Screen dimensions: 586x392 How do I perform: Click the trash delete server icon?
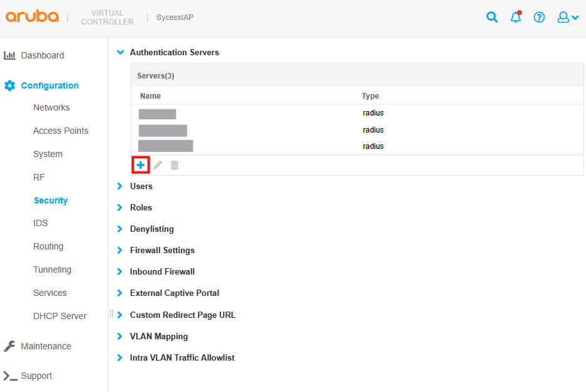click(175, 165)
